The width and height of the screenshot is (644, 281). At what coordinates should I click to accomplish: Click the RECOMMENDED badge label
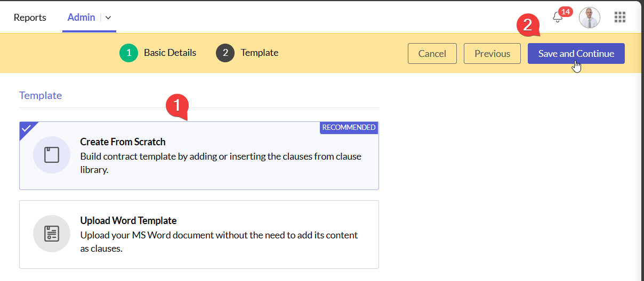(349, 128)
